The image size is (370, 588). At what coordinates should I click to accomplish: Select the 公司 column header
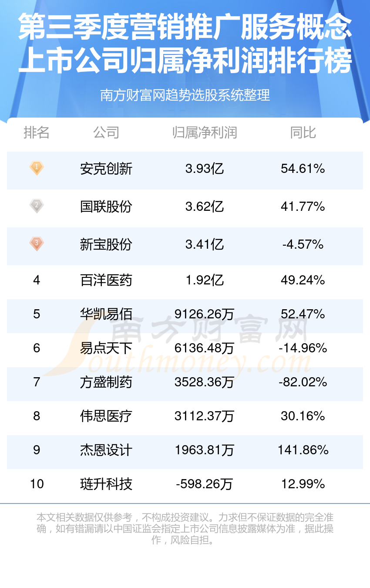tap(106, 132)
